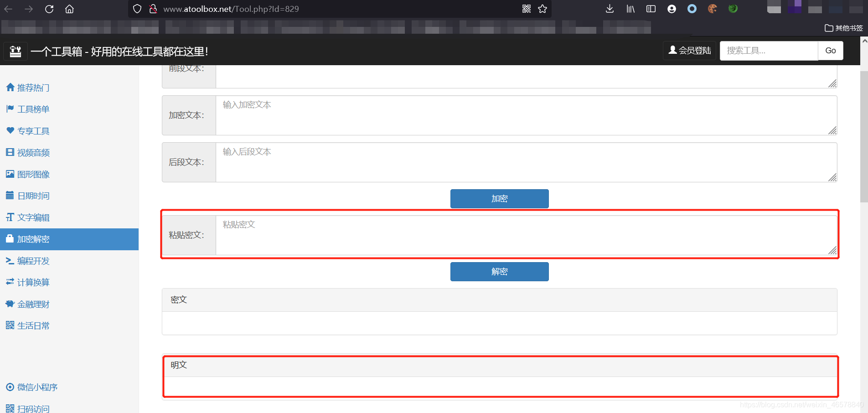Open the cookie extension icon
868x413 pixels.
pos(713,9)
